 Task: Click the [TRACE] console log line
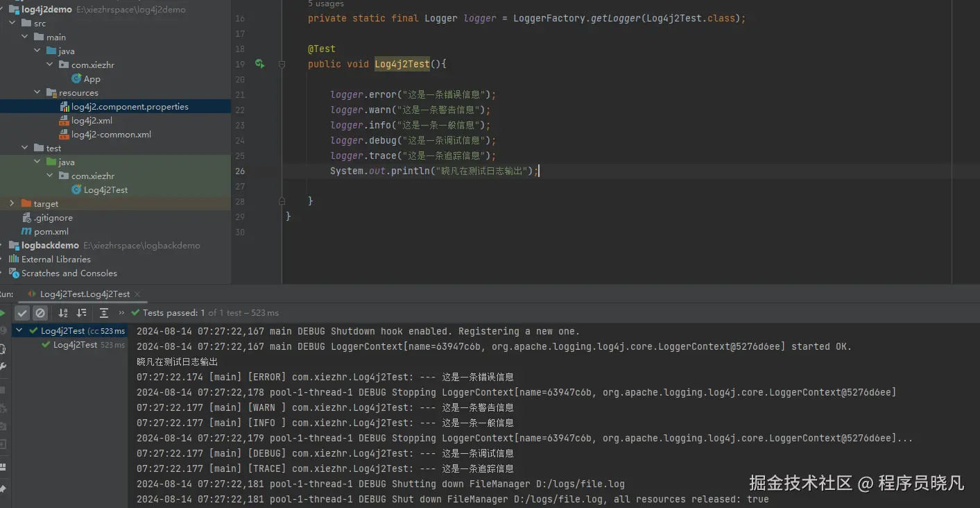pos(325,468)
